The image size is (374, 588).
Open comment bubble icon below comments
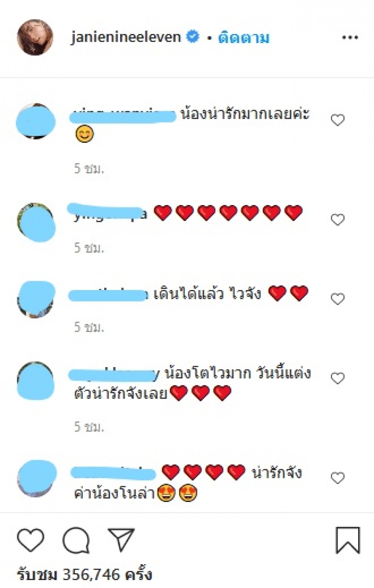click(x=76, y=541)
